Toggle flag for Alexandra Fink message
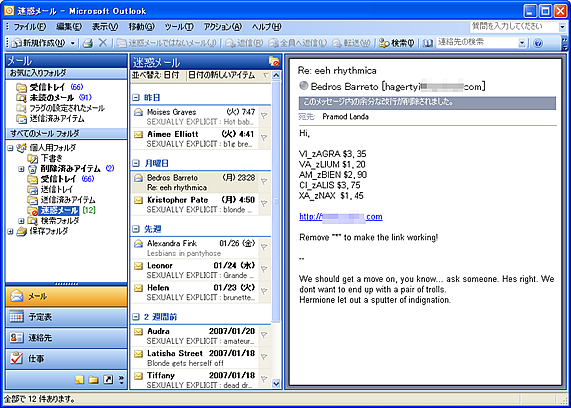 264,247
